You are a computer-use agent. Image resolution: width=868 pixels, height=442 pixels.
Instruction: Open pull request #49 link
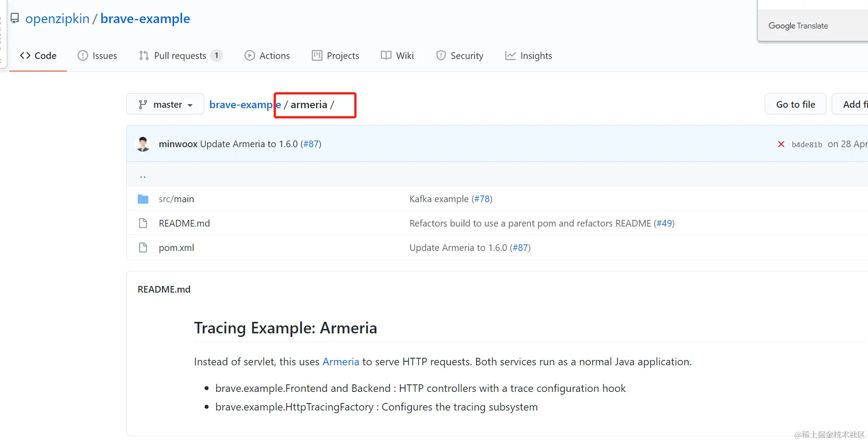pyautogui.click(x=664, y=223)
